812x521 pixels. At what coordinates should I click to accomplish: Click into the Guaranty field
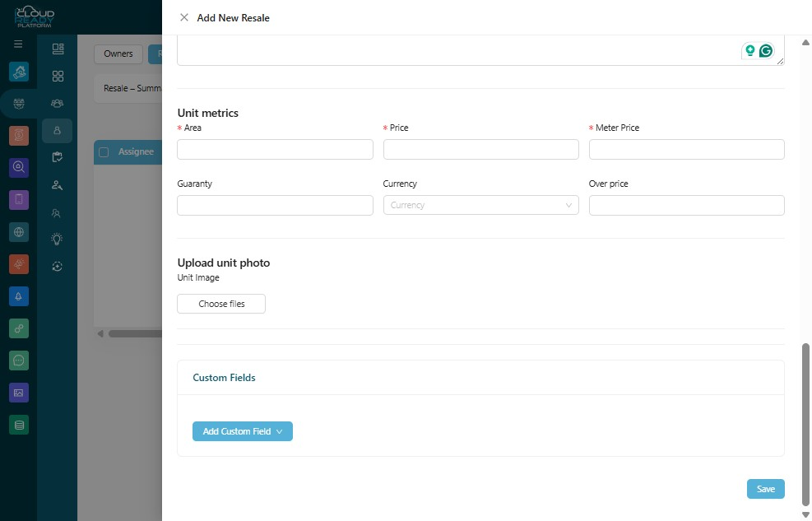click(275, 205)
